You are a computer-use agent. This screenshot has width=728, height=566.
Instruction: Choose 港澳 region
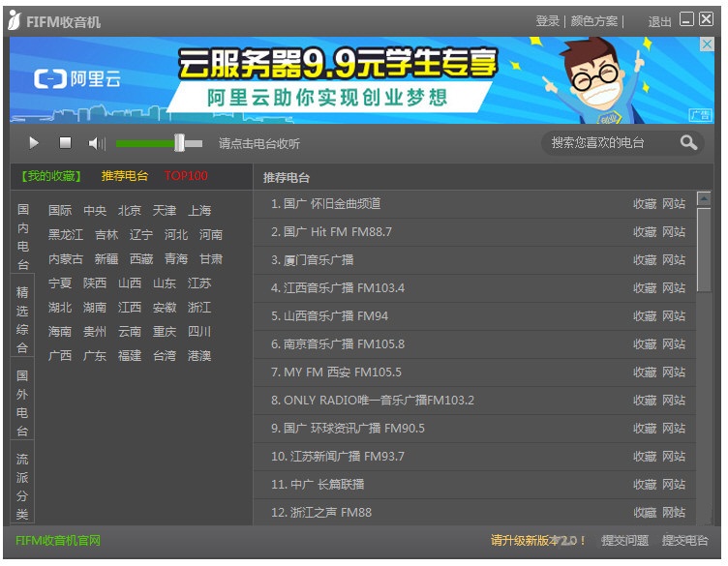pyautogui.click(x=199, y=356)
